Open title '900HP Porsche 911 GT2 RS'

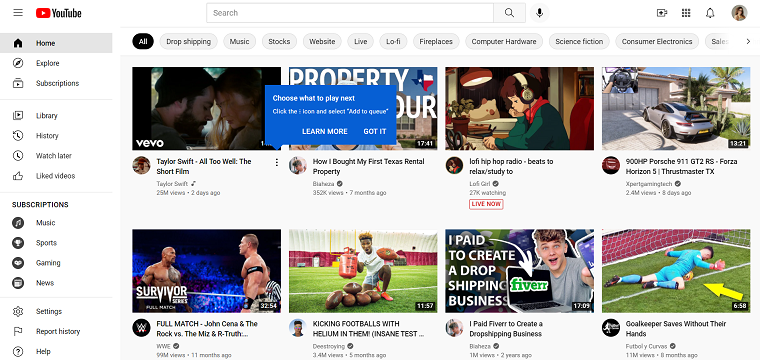[681, 166]
